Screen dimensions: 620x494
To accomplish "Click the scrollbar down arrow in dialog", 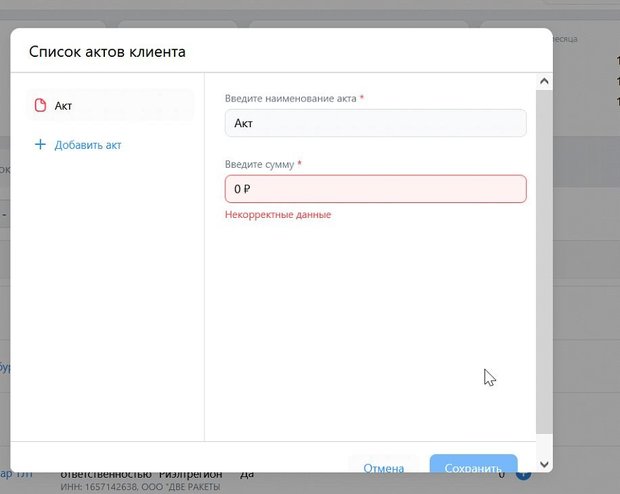I will pos(544,464).
